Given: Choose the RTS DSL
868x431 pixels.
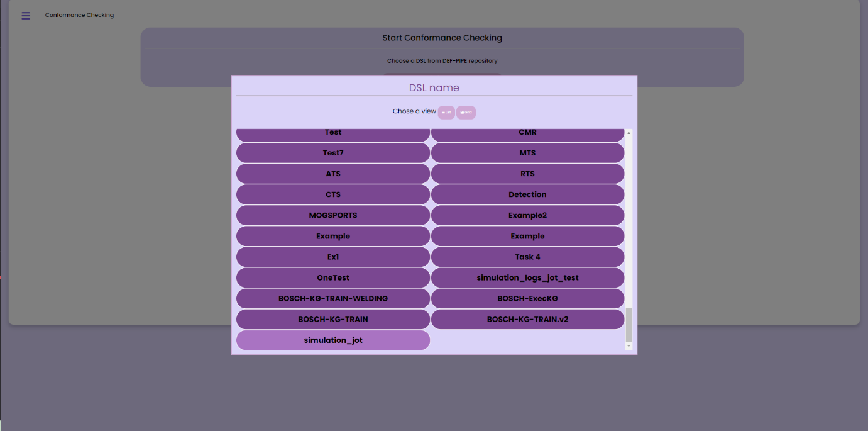Looking at the screenshot, I should [x=527, y=174].
